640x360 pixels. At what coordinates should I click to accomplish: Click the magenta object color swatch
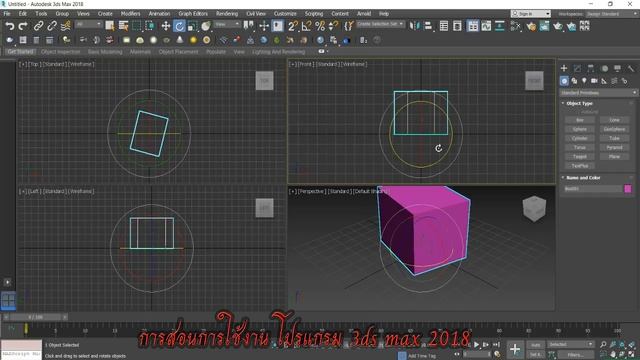(628, 189)
